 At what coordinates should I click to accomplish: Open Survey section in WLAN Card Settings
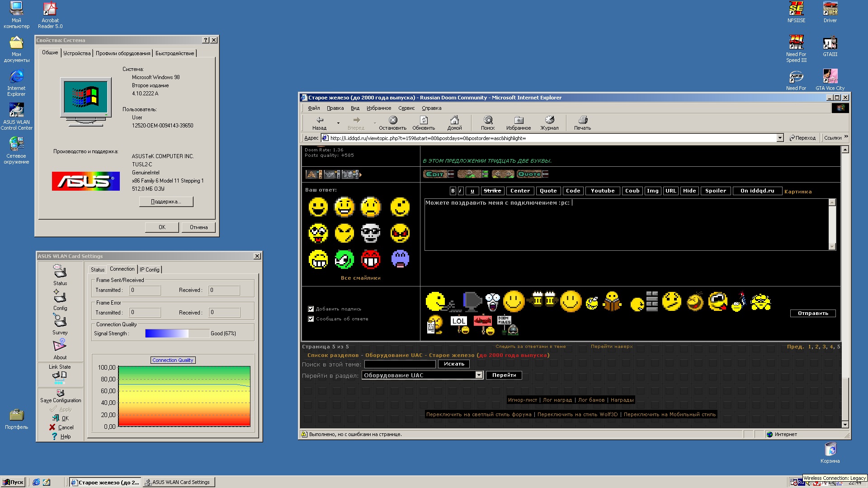point(60,324)
